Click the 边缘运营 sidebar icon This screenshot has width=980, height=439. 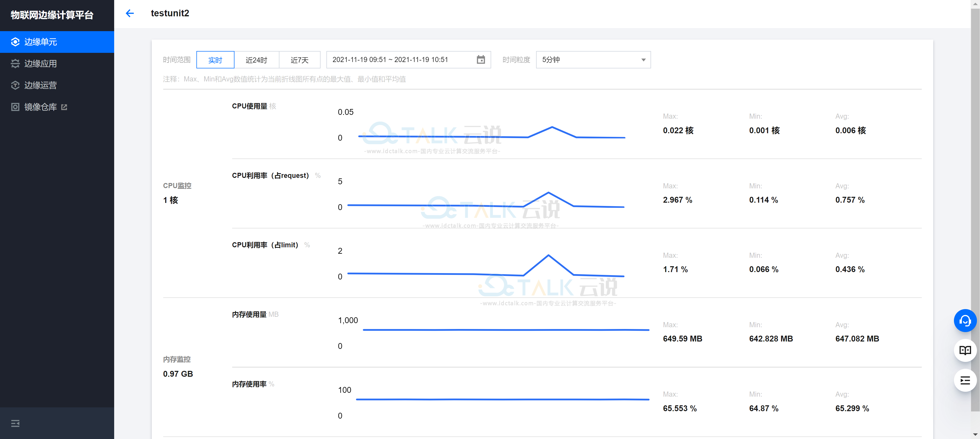tap(15, 85)
